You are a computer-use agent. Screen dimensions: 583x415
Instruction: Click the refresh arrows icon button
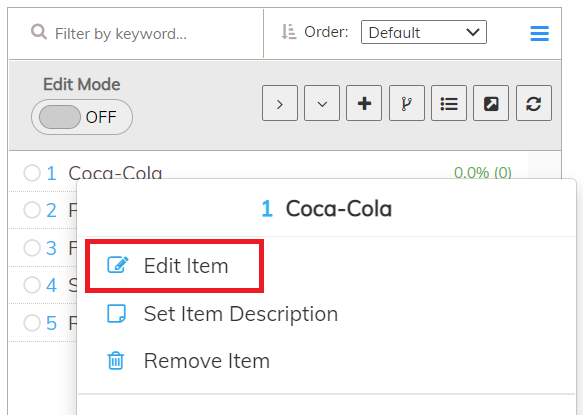click(534, 103)
